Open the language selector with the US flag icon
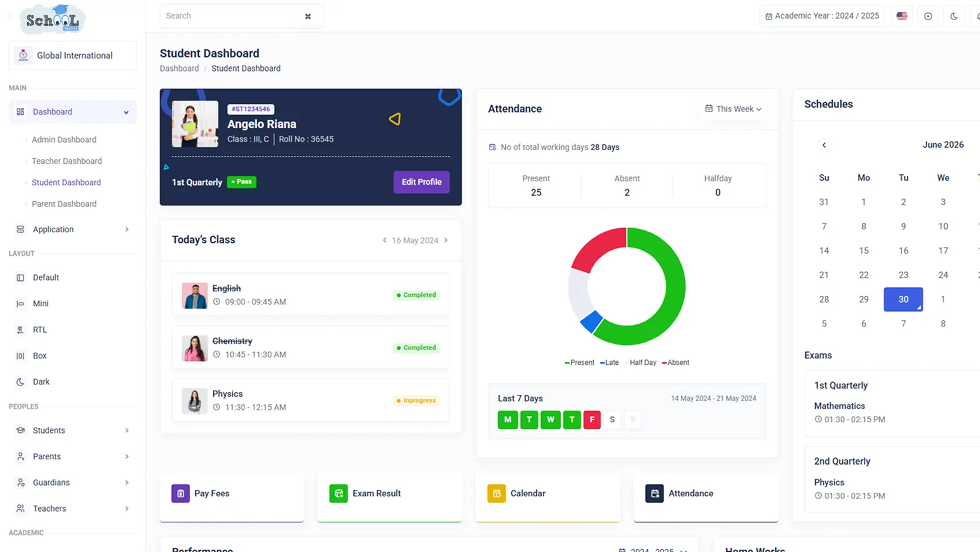 (901, 16)
